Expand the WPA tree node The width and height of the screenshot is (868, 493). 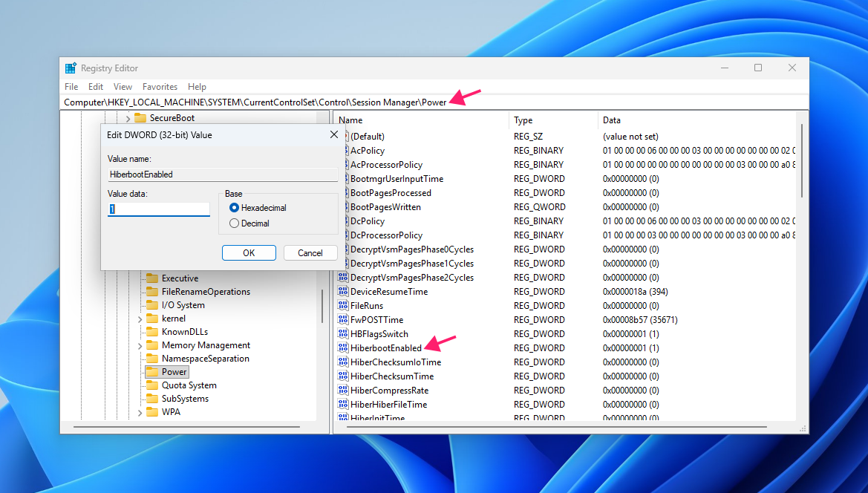(x=140, y=412)
